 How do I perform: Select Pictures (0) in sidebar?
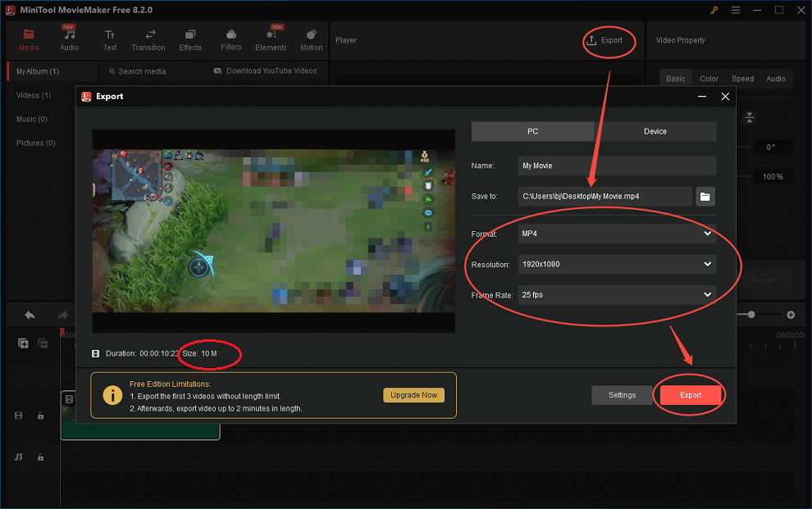(x=36, y=143)
